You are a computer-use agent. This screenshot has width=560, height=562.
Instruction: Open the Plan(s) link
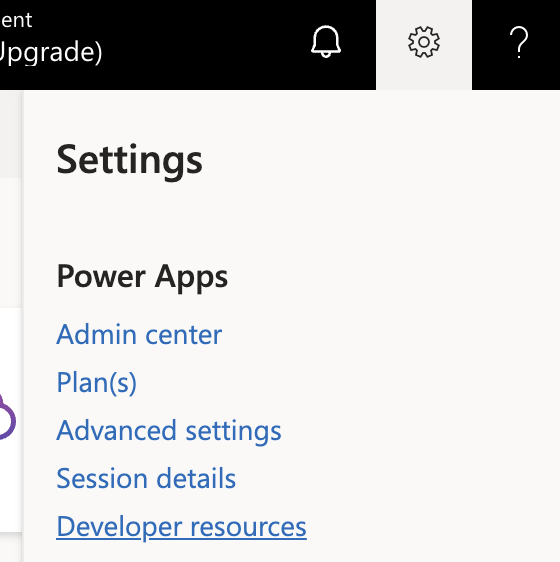point(96,382)
